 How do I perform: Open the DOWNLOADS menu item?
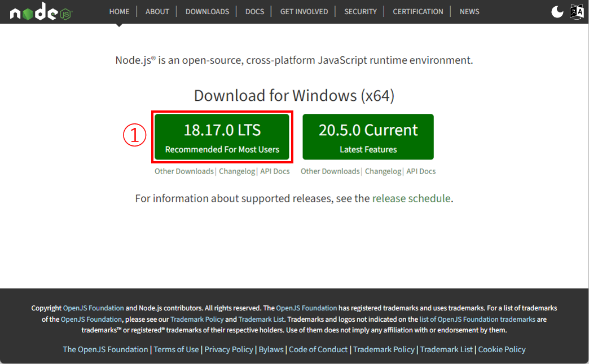(207, 11)
